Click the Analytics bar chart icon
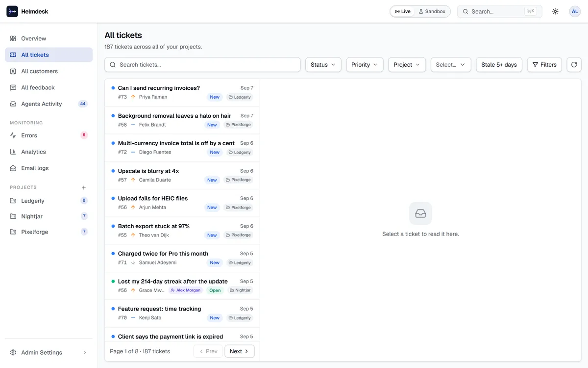Viewport: 588px width, 368px height. click(13, 152)
